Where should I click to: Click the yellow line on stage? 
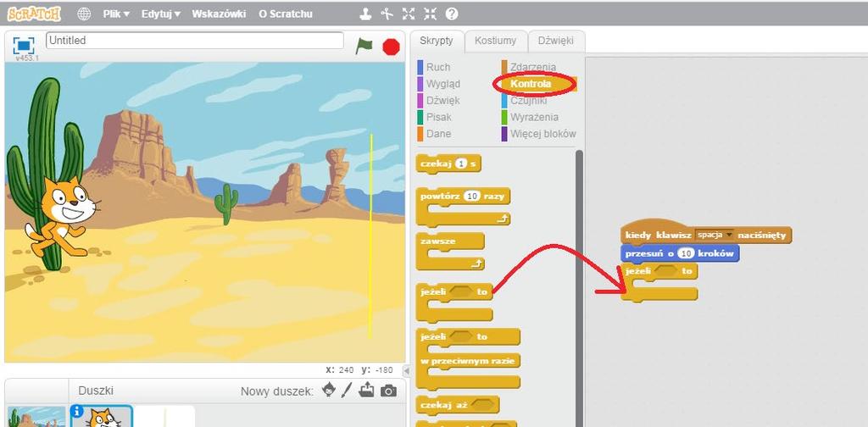tap(371, 236)
